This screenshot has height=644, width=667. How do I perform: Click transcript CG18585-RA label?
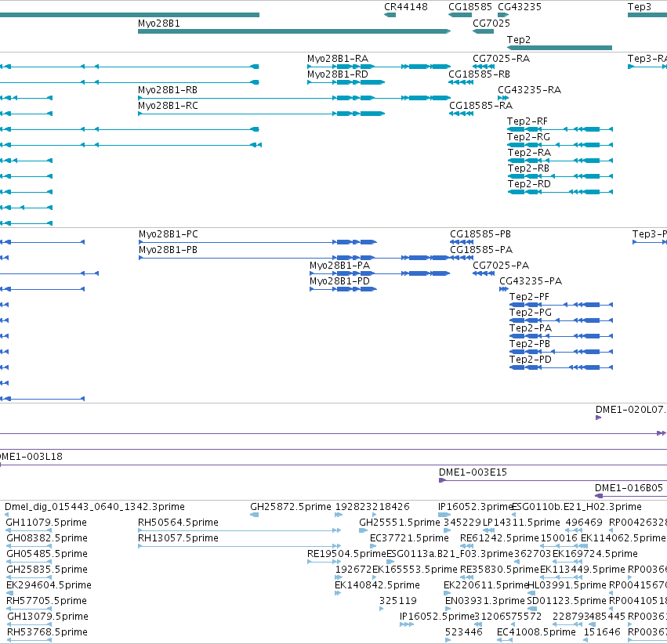coord(480,106)
